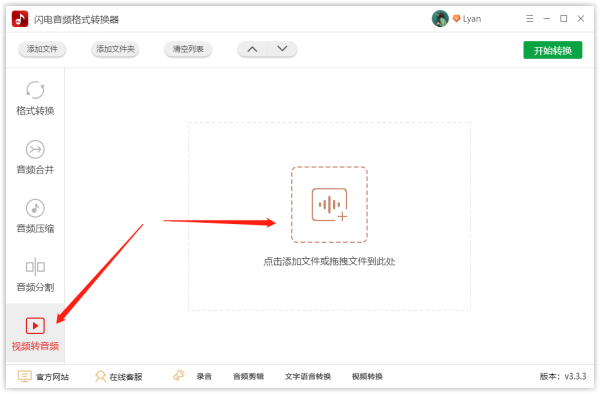The width and height of the screenshot is (600, 394).
Task: Click the person icon beside 在线客服
Action: 100,376
